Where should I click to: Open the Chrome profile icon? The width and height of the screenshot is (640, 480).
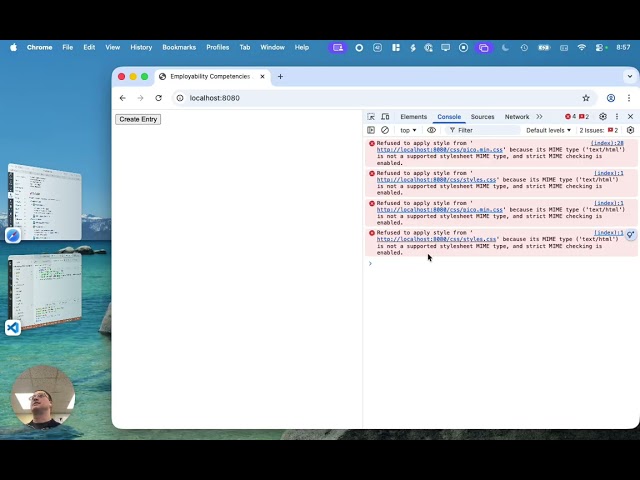(610, 98)
